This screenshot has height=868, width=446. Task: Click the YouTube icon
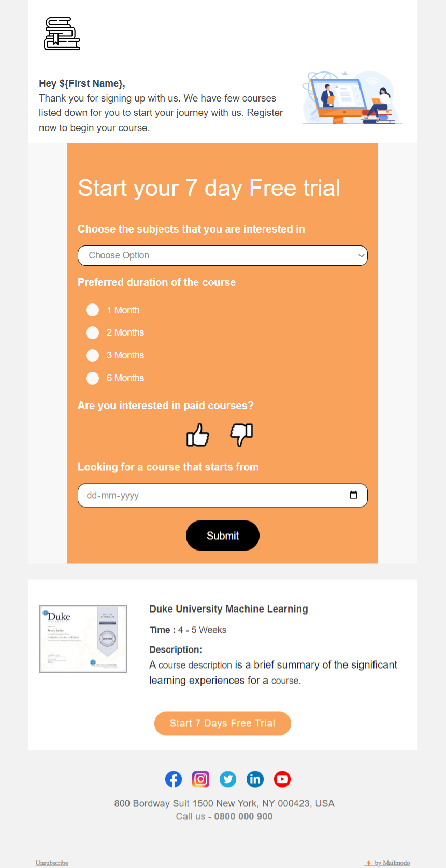(282, 779)
